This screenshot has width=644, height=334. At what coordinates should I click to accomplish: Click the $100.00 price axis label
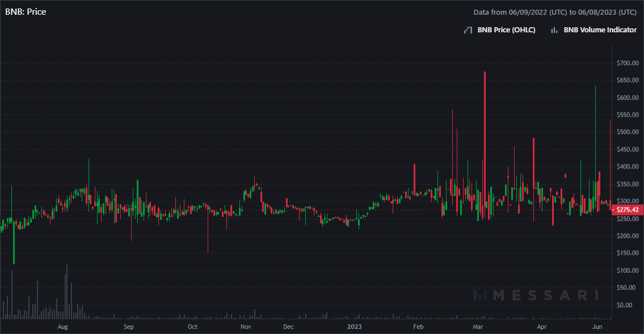click(x=628, y=270)
